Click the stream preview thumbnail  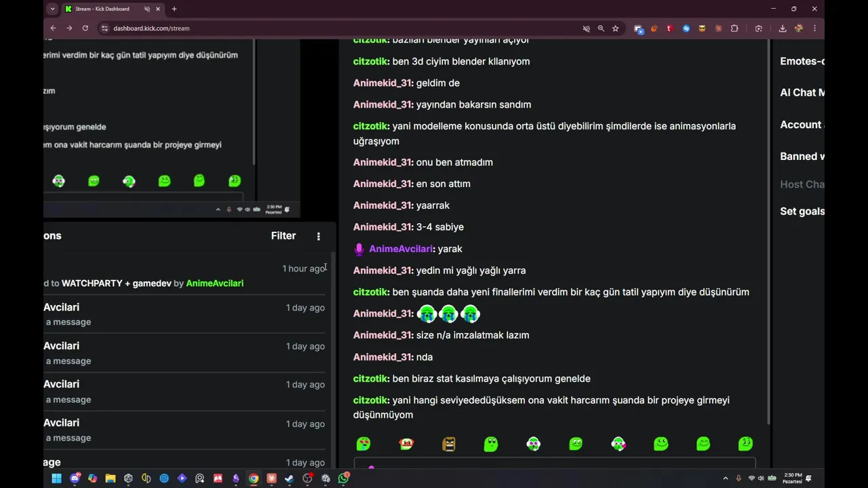point(172,128)
